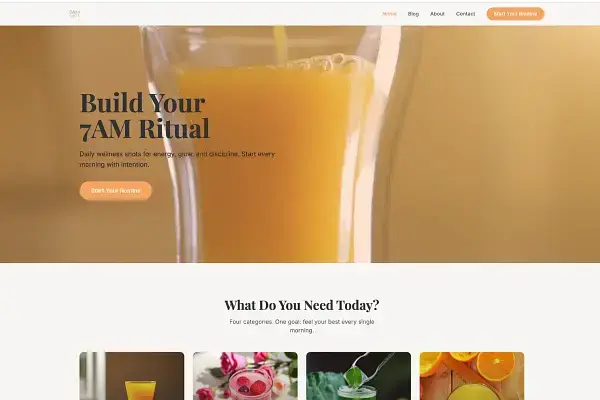Open the Blog page from navigation
600x400 pixels.
pos(413,14)
